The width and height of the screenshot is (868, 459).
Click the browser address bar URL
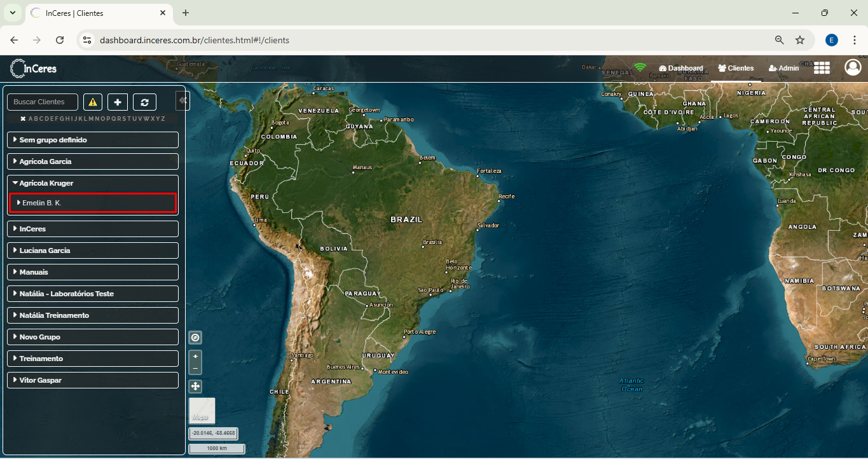click(195, 40)
